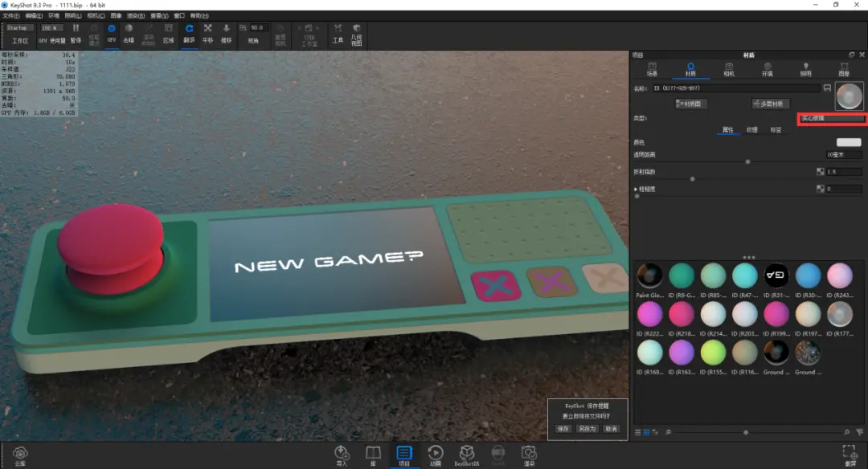Adjust the thumbnail size slider
The height and width of the screenshot is (469, 868).
746,433
